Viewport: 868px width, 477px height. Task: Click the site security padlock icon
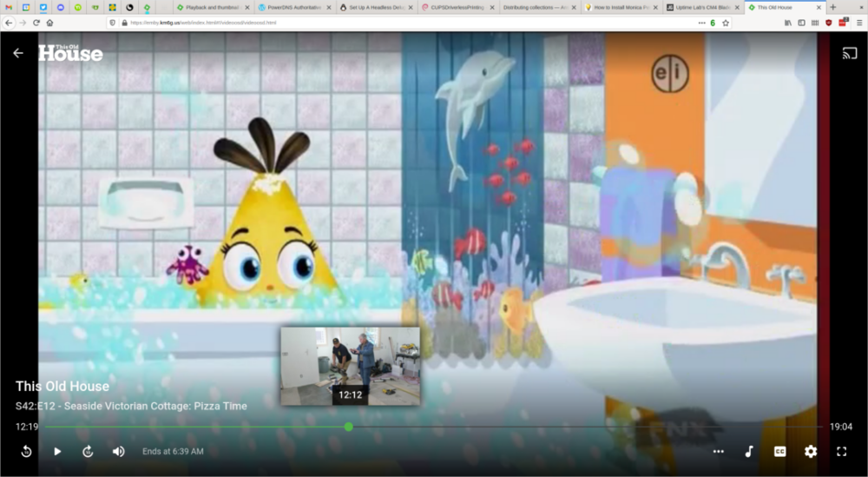124,23
